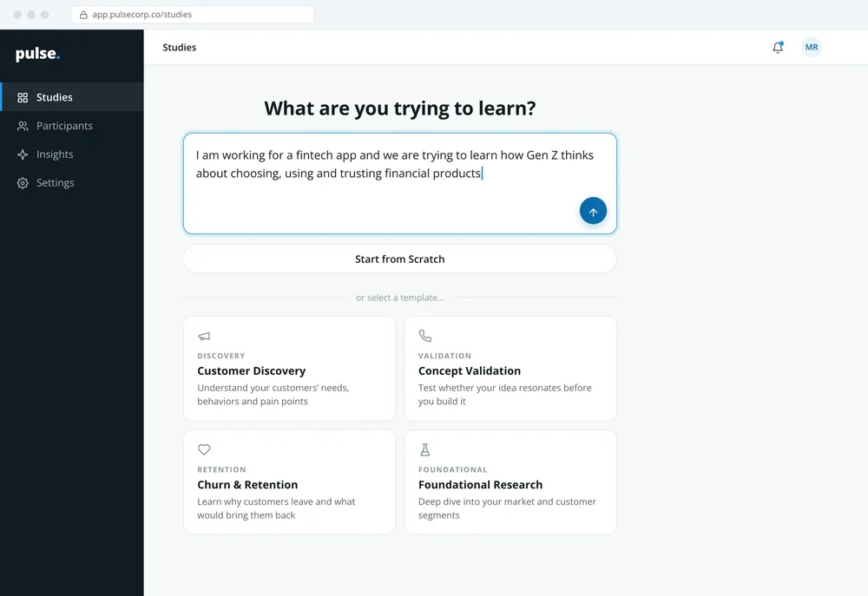Click the pulse logo in sidebar
The width and height of the screenshot is (868, 596).
(37, 54)
